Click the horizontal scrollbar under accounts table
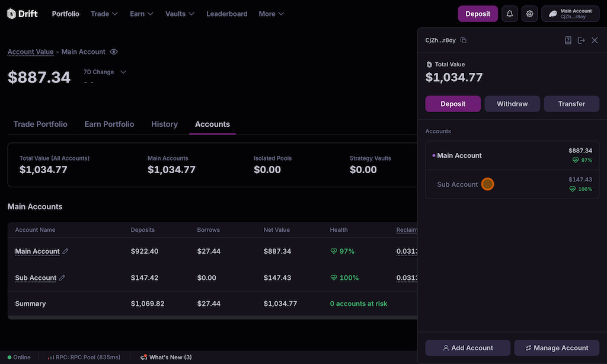Screen dimensions: 607x364 coord(212,318)
